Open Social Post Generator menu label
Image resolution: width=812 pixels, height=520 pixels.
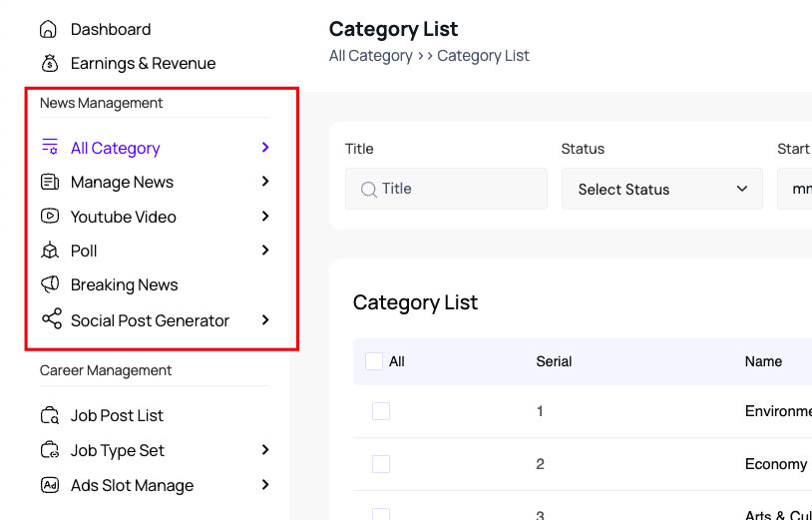click(x=150, y=320)
